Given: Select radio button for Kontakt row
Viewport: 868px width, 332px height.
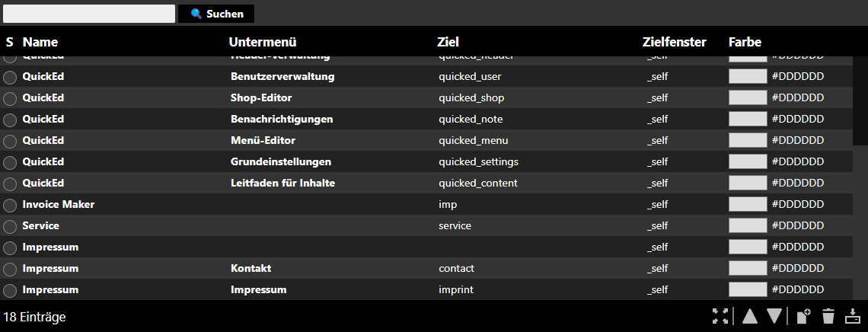Looking at the screenshot, I should (x=10, y=270).
